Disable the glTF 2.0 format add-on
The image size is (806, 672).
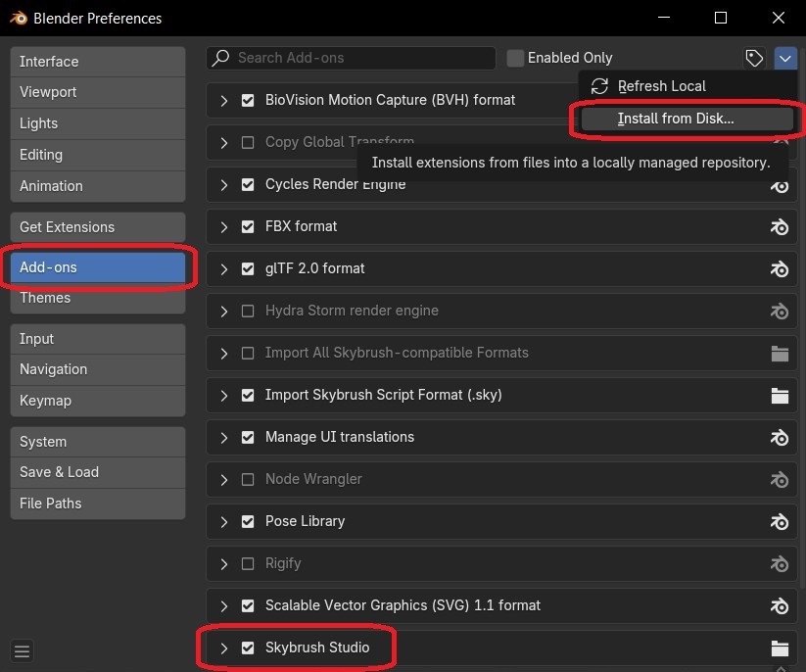[248, 268]
